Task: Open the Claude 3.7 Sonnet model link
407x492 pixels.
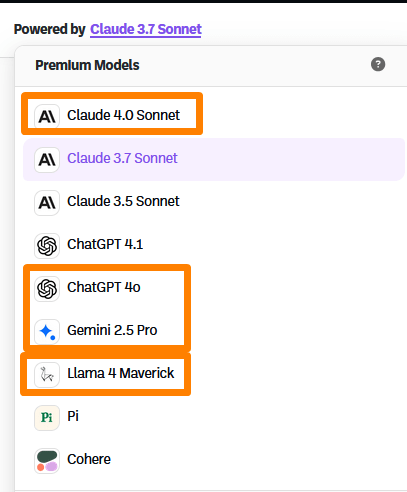Action: (x=146, y=29)
